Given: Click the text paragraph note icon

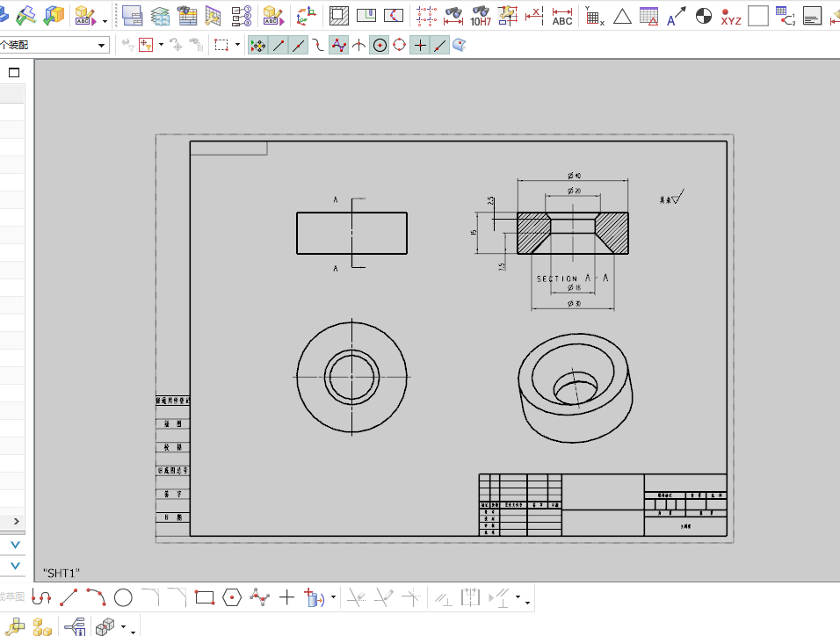Looking at the screenshot, I should tap(812, 16).
